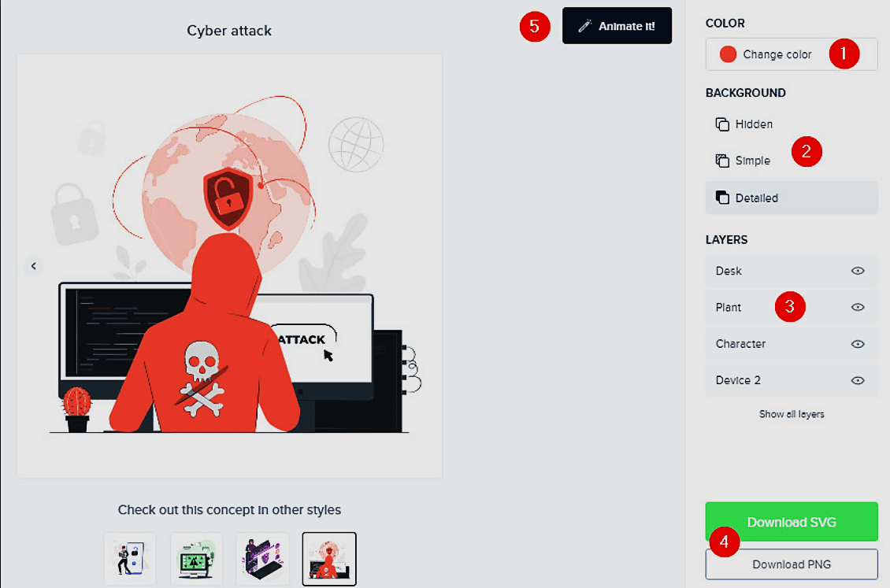890x588 pixels.
Task: Select the green monitor warning style thumbnail
Action: (x=196, y=558)
